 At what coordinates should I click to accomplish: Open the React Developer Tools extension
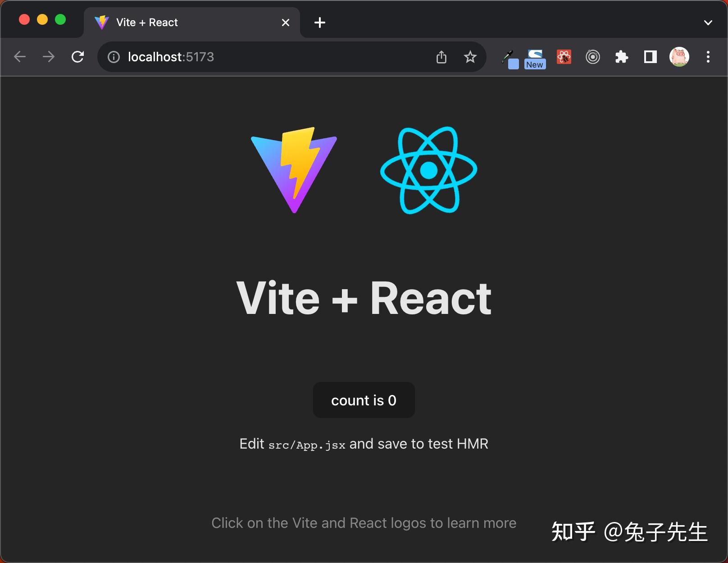(564, 57)
